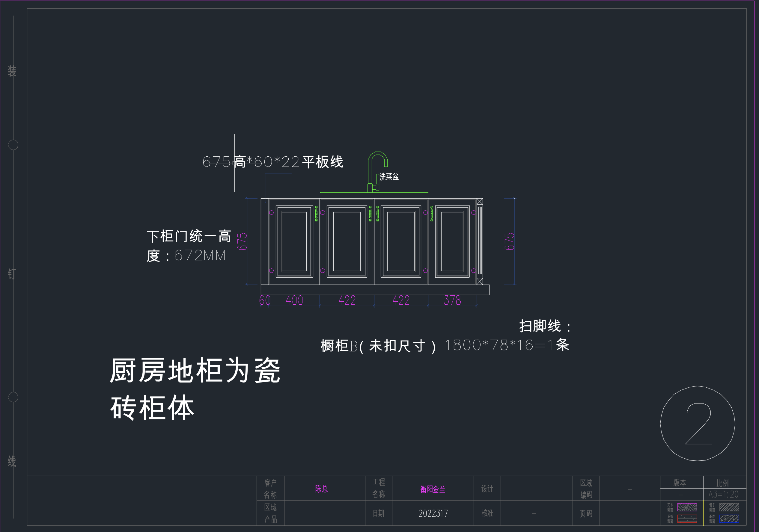759x532 pixels.
Task: Click the 下柜门统一高度 672MM note
Action: (189, 246)
